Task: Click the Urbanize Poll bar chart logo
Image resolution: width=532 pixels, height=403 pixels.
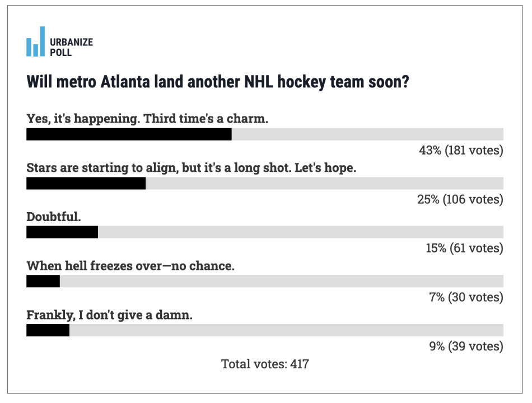Action: pos(36,41)
